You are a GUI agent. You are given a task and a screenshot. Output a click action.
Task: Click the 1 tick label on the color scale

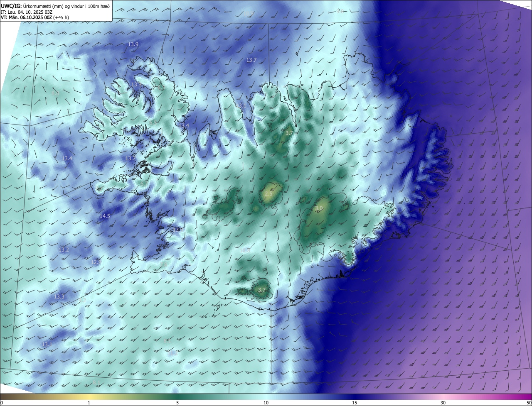point(89,403)
